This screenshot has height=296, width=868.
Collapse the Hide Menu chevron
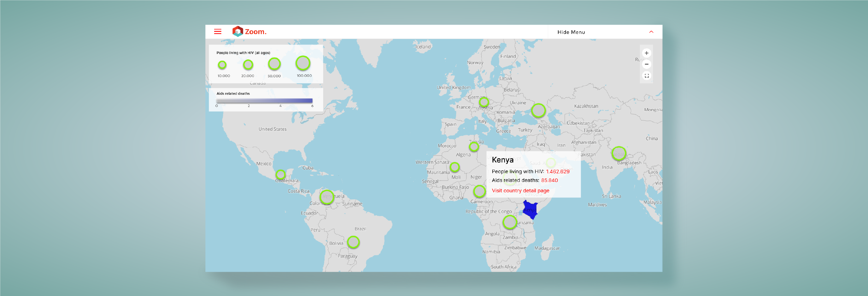tap(651, 32)
